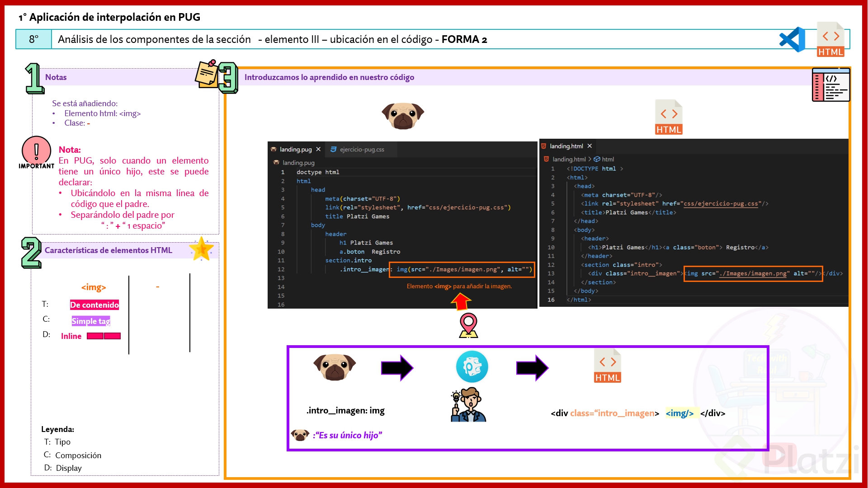Click the pink Inline display bar
Viewport: 868px width, 488px height.
[104, 336]
